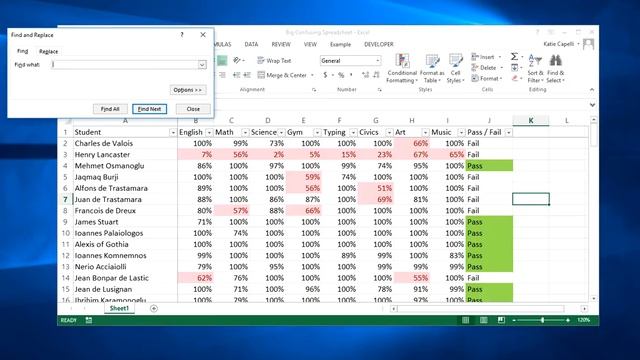Select cell with Jean Bonpar de Lastic

point(125,278)
